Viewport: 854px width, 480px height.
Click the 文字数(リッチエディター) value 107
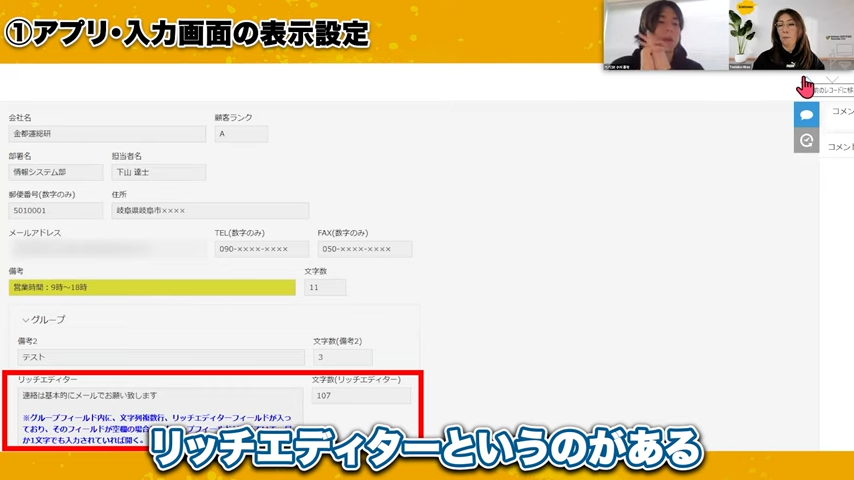[x=361, y=396]
